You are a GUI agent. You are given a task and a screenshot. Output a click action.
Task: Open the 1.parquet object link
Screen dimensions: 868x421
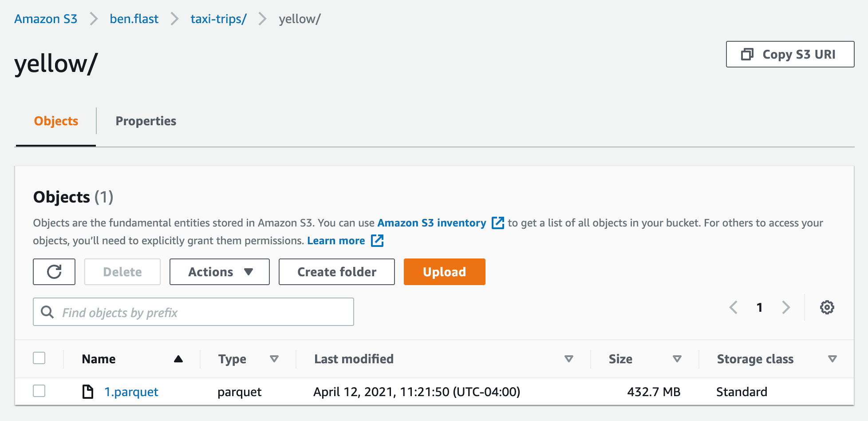(131, 392)
